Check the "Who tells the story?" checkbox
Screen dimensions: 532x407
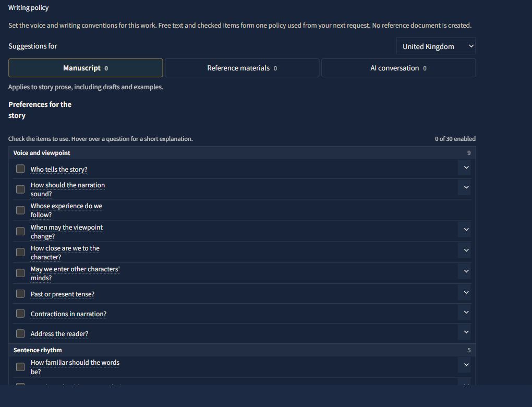tap(20, 169)
